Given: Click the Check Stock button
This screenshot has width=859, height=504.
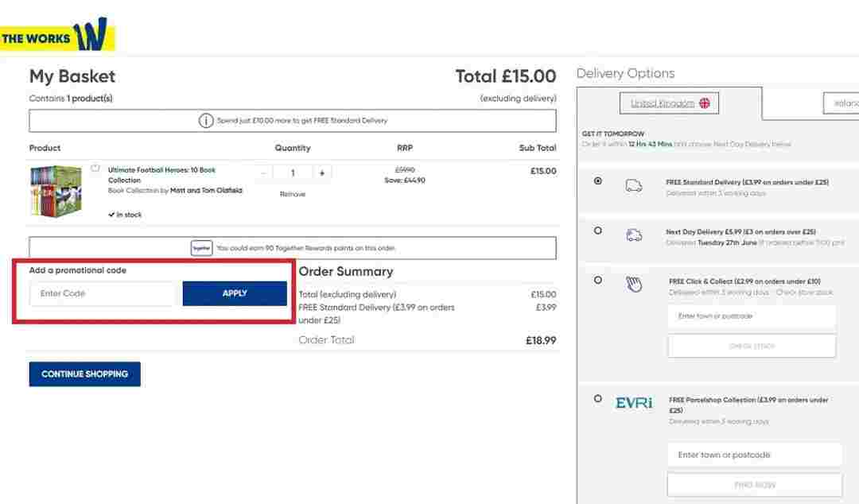Looking at the screenshot, I should point(752,347).
